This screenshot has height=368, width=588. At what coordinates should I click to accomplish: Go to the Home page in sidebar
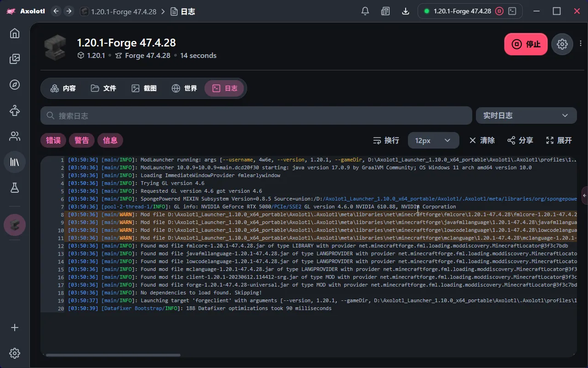15,33
